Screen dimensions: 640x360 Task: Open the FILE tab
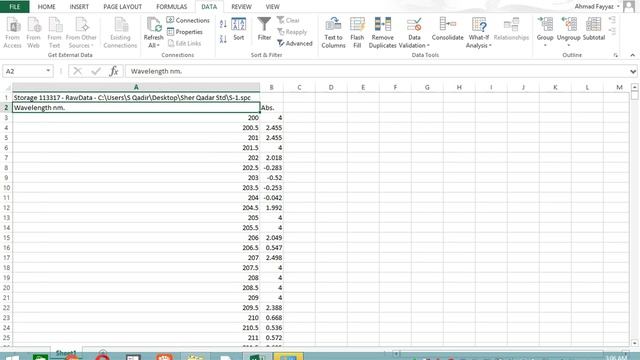tap(15, 7)
